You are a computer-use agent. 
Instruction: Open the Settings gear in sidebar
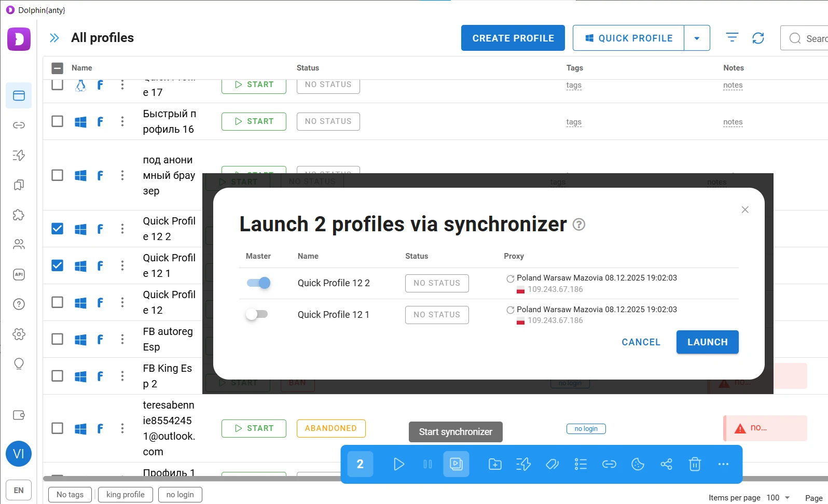19,334
